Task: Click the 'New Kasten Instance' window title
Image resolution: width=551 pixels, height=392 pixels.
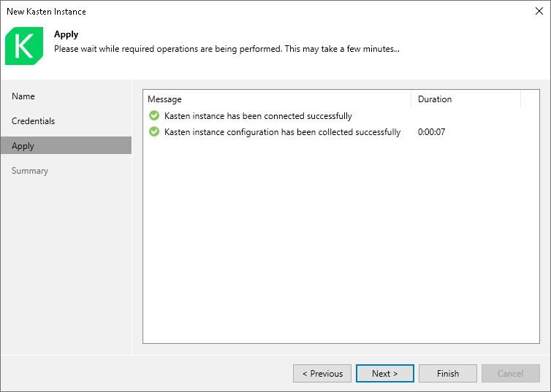Action: (46, 12)
